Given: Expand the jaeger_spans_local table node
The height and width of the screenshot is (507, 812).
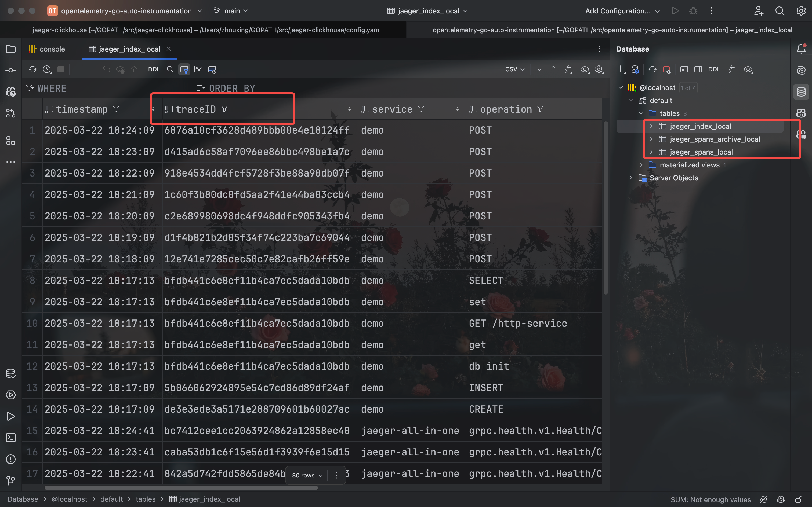Looking at the screenshot, I should click(651, 152).
